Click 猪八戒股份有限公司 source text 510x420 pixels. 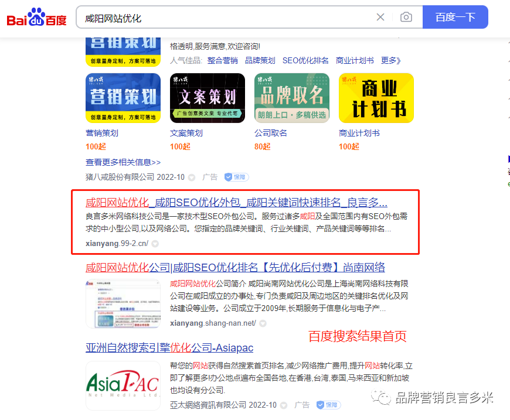click(x=120, y=177)
